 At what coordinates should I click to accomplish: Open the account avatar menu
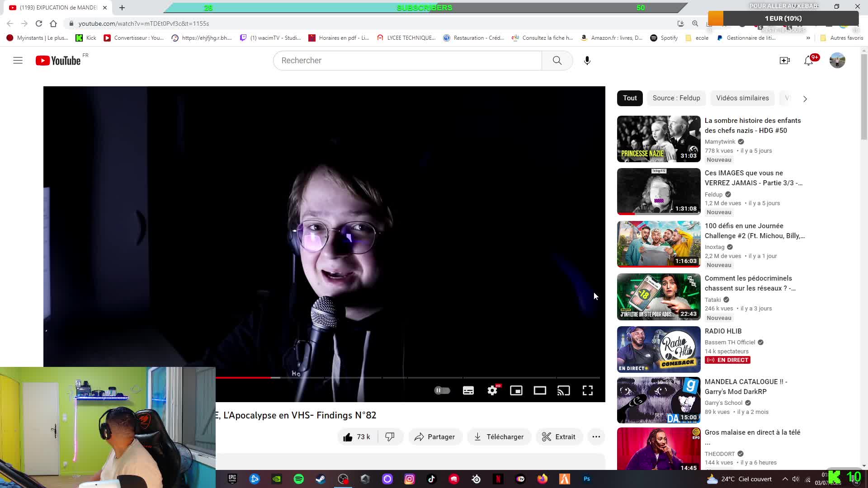click(x=837, y=61)
